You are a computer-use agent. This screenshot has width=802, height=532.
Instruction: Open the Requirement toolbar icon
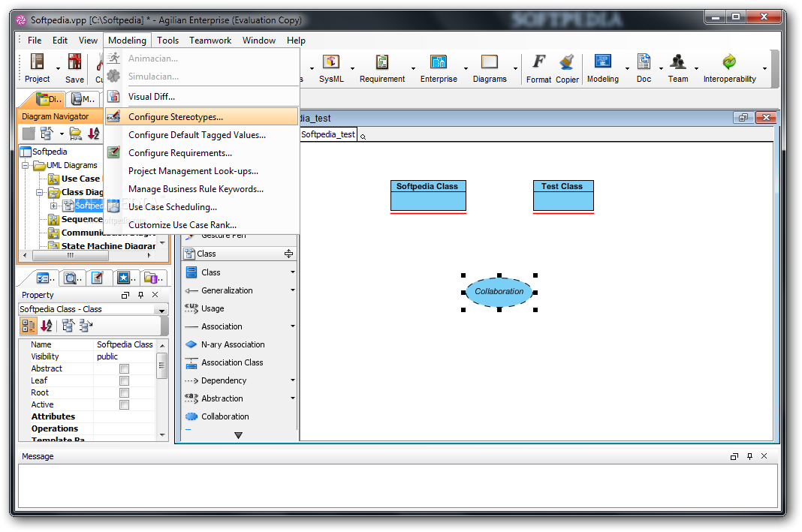[382, 62]
